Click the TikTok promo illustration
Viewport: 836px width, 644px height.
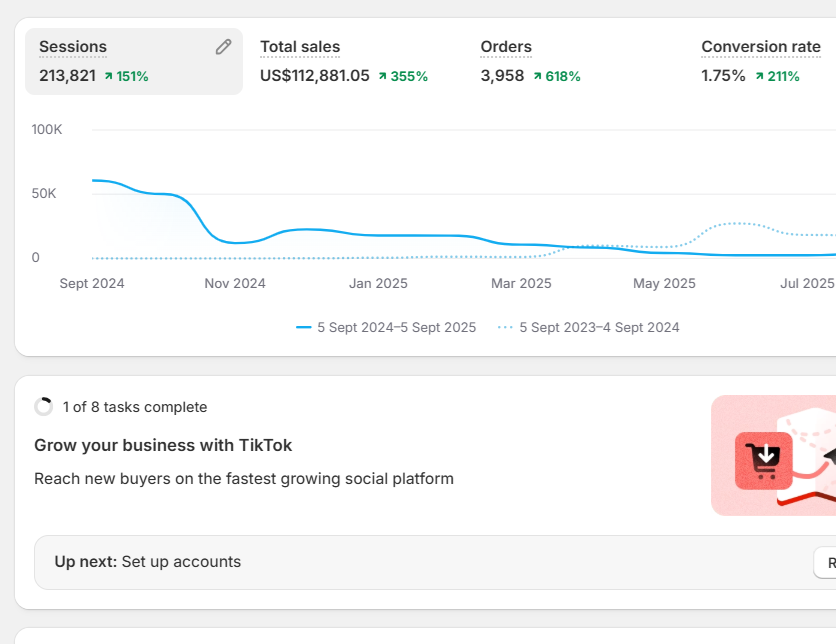[774, 455]
